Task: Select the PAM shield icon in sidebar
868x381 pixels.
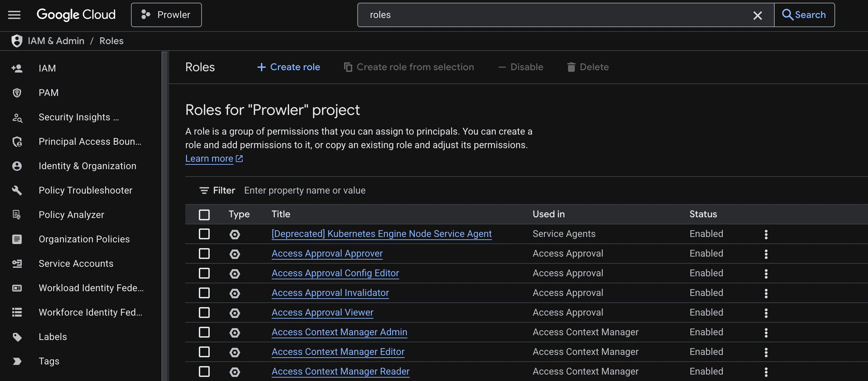Action: pyautogui.click(x=17, y=93)
